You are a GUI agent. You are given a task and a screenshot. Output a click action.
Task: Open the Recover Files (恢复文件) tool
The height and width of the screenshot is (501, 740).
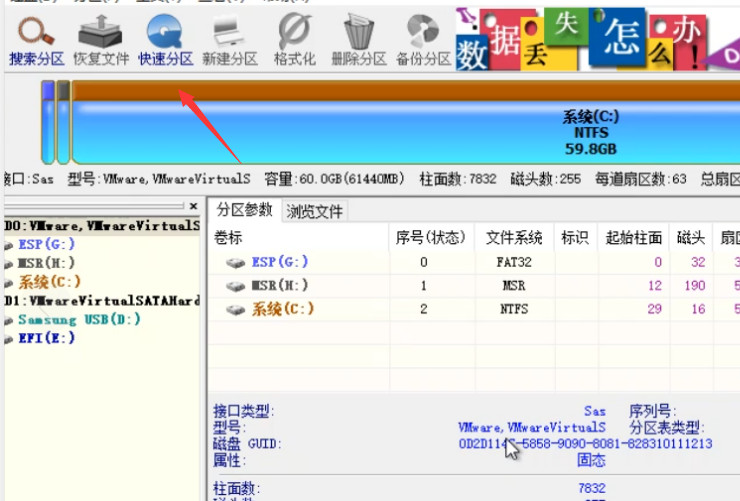(101, 41)
